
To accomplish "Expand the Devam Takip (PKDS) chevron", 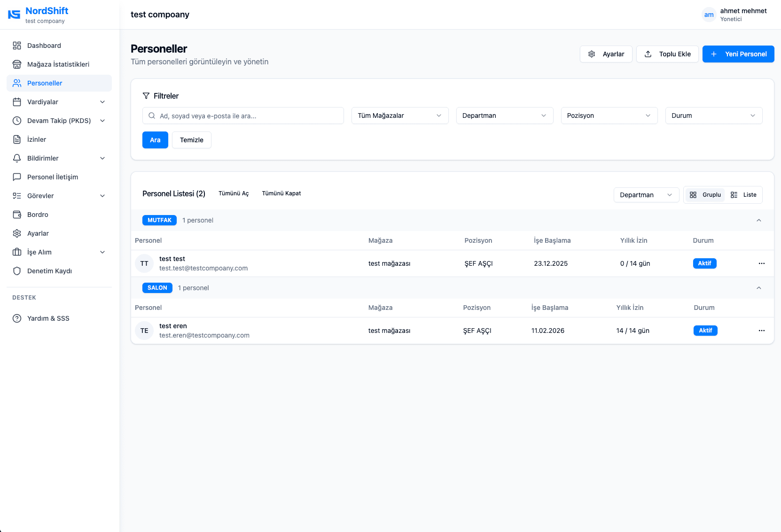I will (102, 121).
